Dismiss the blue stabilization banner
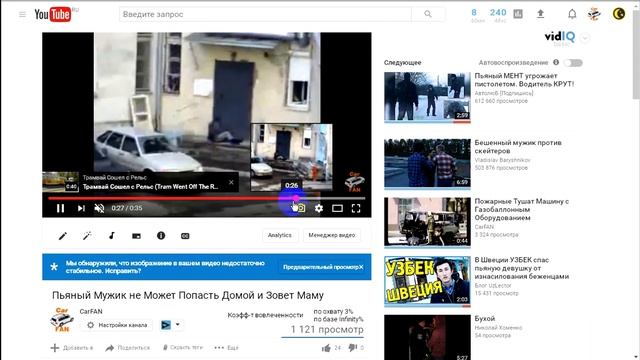 [361, 267]
